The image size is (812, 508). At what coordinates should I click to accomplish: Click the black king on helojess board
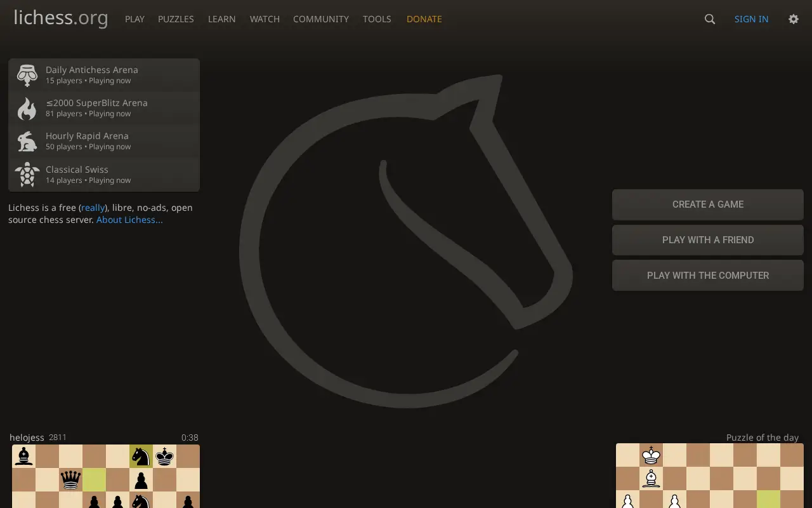pos(164,456)
